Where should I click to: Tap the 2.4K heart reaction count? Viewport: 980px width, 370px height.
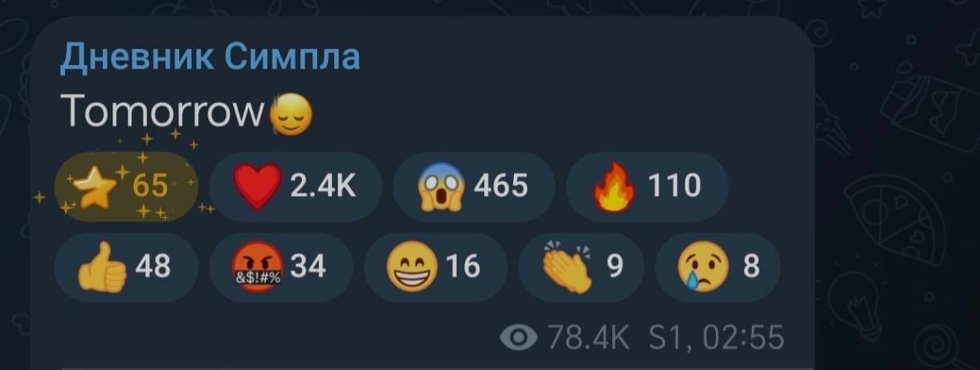[x=323, y=187]
